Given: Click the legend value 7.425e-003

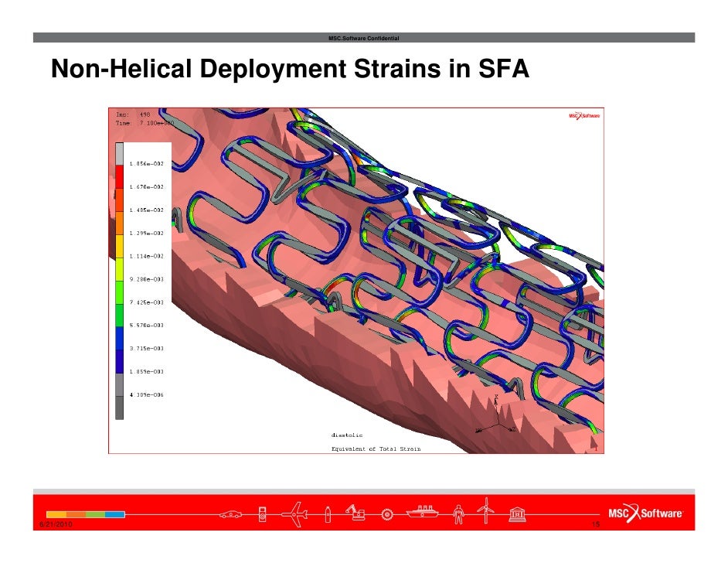Looking at the screenshot, I should (147, 302).
